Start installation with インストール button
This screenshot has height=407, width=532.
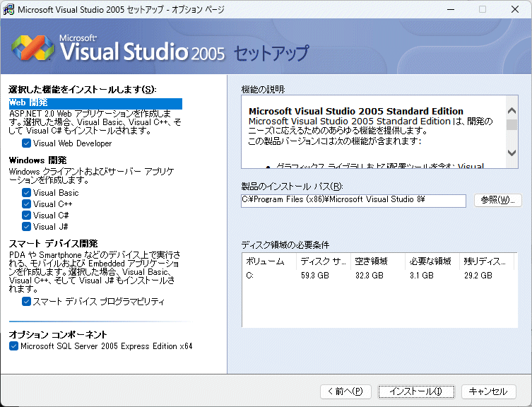(x=415, y=391)
